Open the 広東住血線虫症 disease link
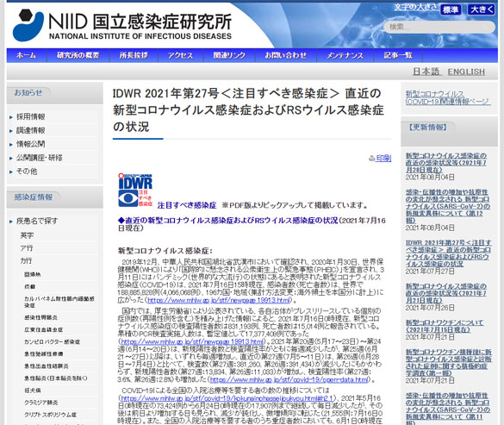This screenshot has width=504, height=425. 43,330
